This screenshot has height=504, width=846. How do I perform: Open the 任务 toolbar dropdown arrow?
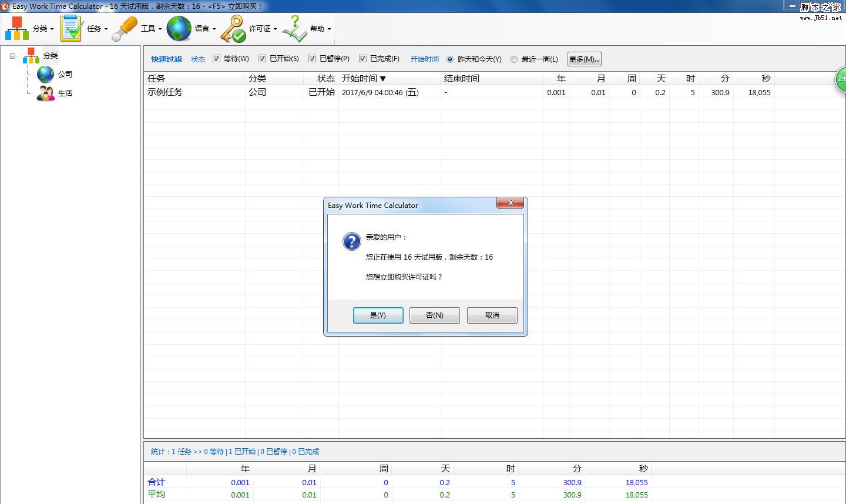click(x=106, y=29)
